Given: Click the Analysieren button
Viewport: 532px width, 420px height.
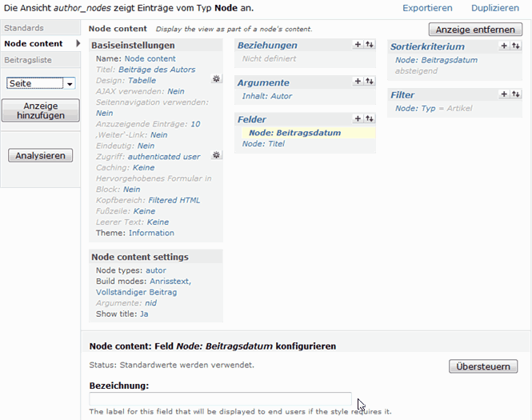Looking at the screenshot, I should 40,156.
